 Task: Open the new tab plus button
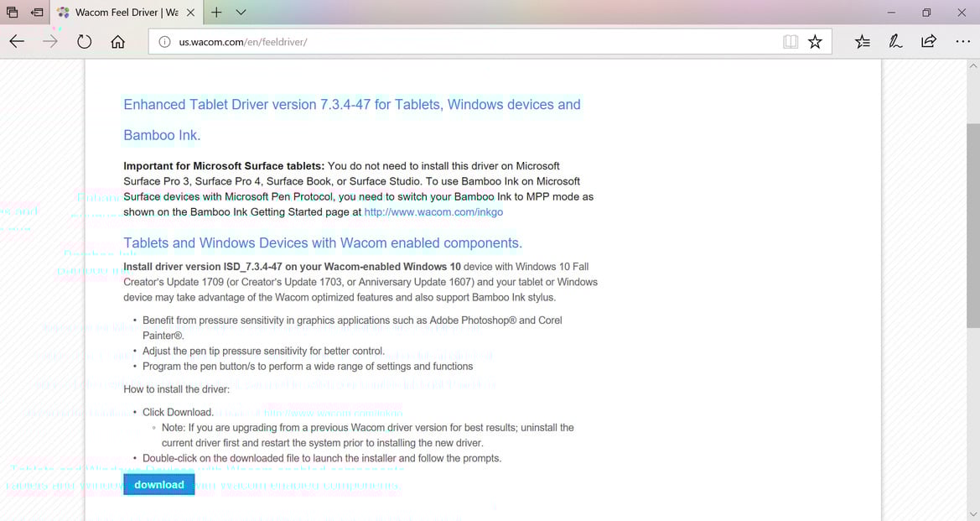point(216,12)
